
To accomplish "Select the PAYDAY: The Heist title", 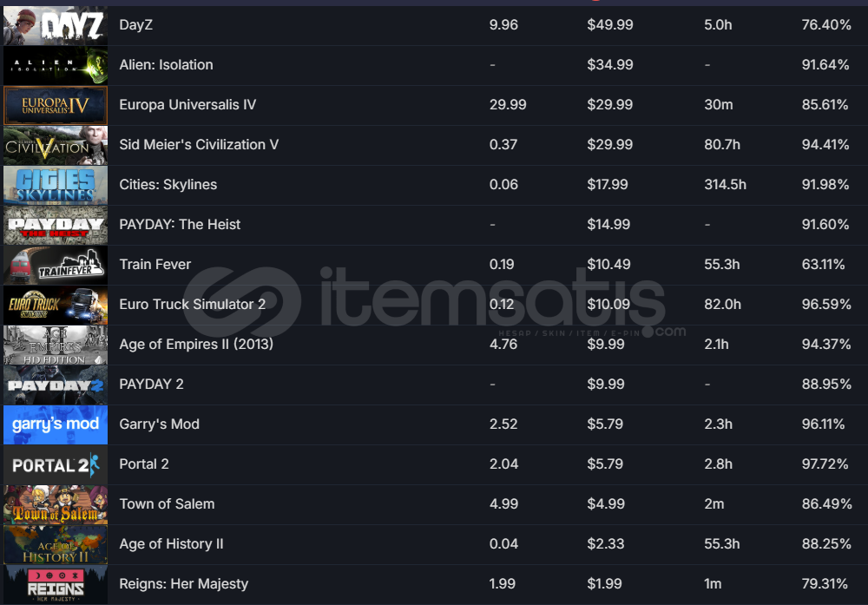I will click(x=180, y=224).
